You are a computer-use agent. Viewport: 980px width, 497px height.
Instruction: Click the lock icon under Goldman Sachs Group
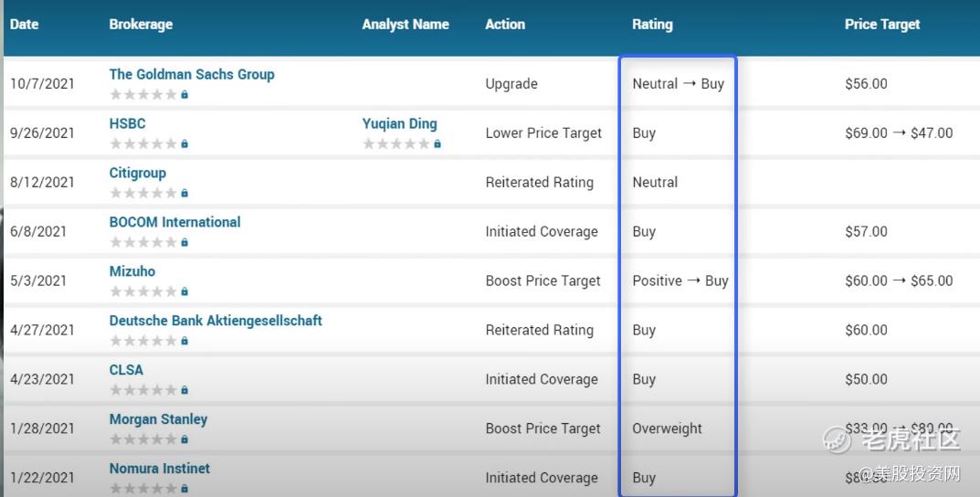pyautogui.click(x=184, y=94)
